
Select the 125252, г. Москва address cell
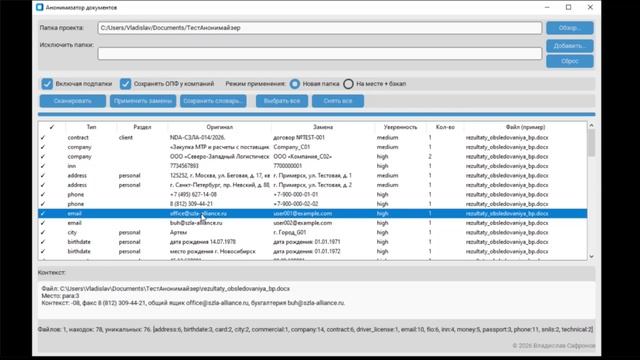(x=220, y=176)
